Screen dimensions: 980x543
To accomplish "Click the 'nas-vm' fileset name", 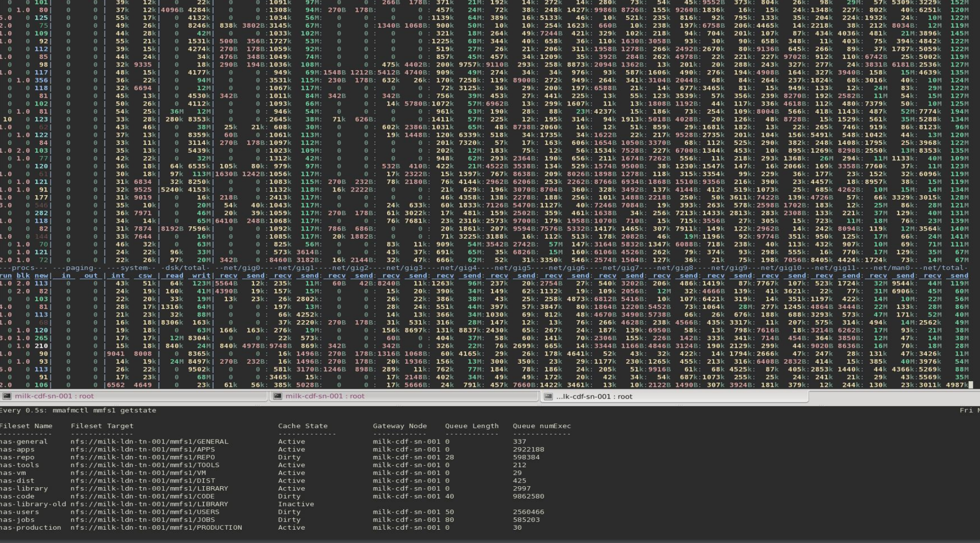I will click(x=12, y=473).
